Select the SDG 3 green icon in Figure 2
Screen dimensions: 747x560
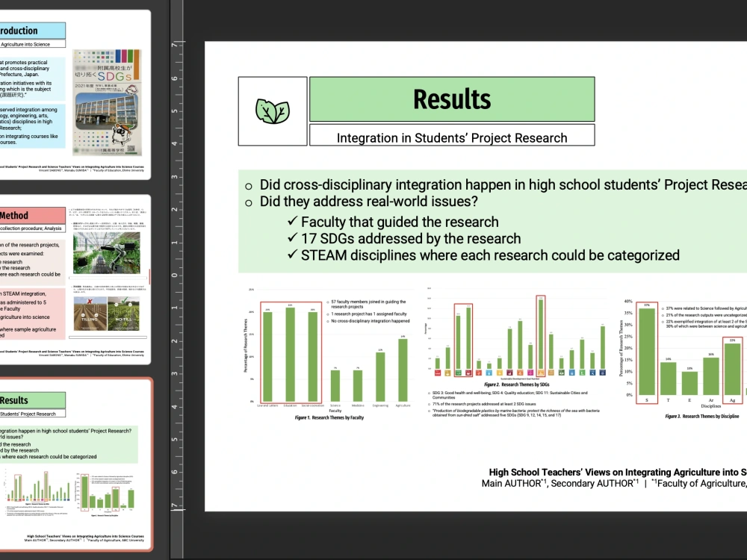pyautogui.click(x=459, y=373)
